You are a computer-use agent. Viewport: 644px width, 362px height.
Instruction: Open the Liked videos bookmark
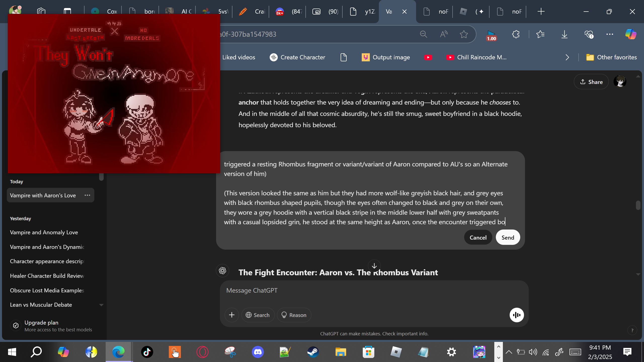[238, 57]
